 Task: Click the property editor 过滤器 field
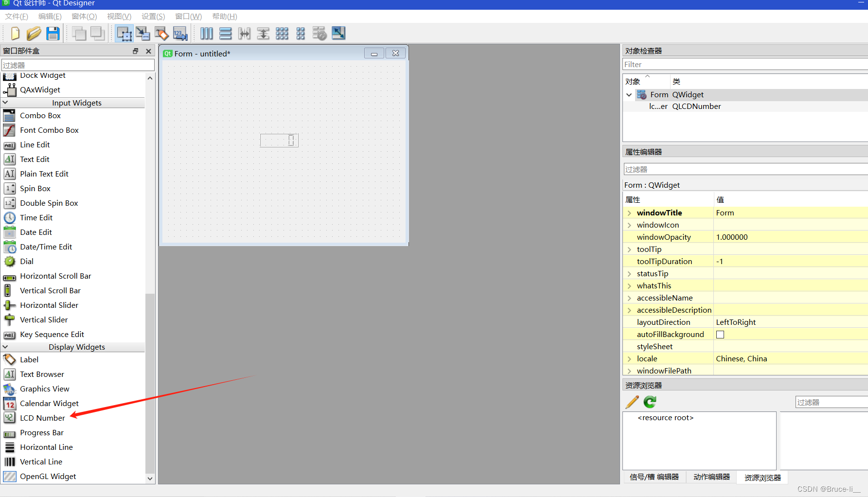(x=745, y=169)
